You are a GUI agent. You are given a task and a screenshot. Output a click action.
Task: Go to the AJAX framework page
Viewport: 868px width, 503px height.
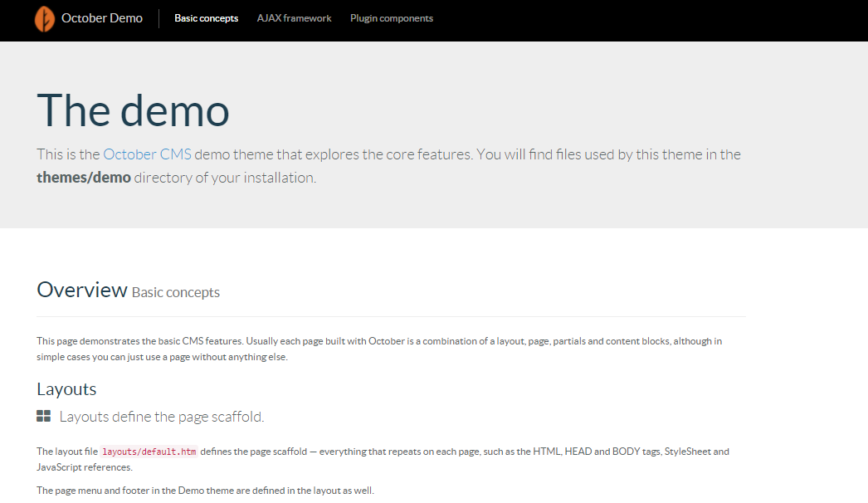pos(294,18)
